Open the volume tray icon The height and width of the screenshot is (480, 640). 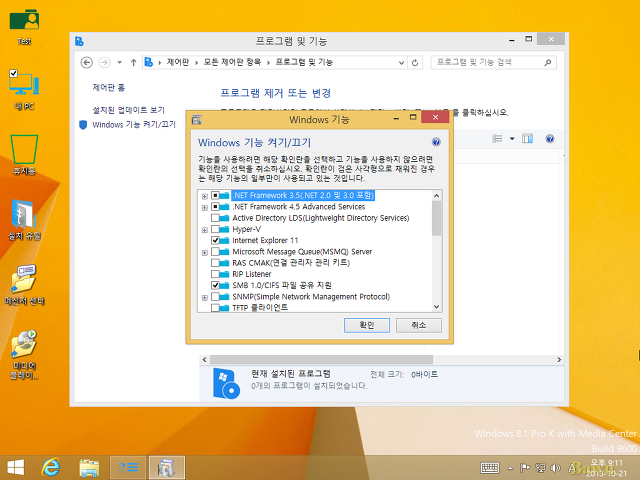(x=555, y=468)
